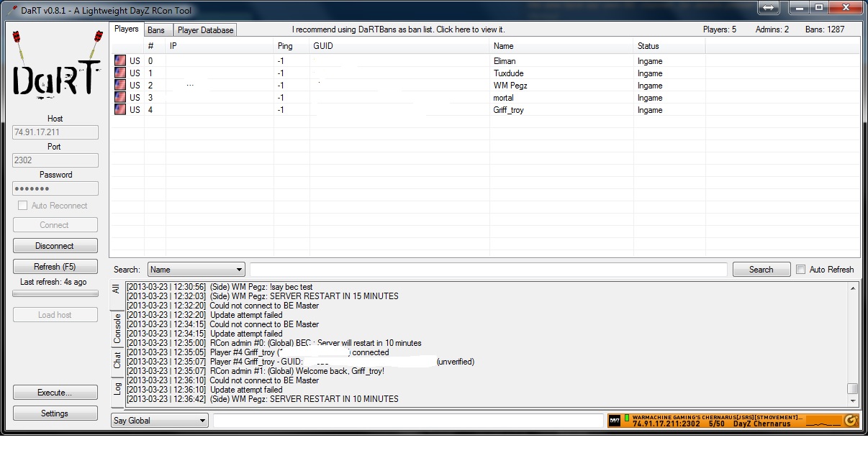This screenshot has width=868, height=453.
Task: Click the DaRT dart icon in the title bar
Action: (x=12, y=9)
